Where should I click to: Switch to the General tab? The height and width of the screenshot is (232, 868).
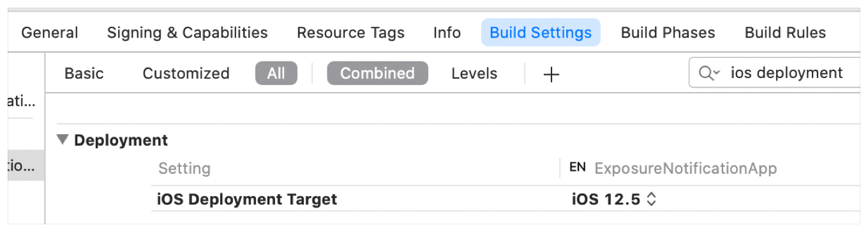50,33
